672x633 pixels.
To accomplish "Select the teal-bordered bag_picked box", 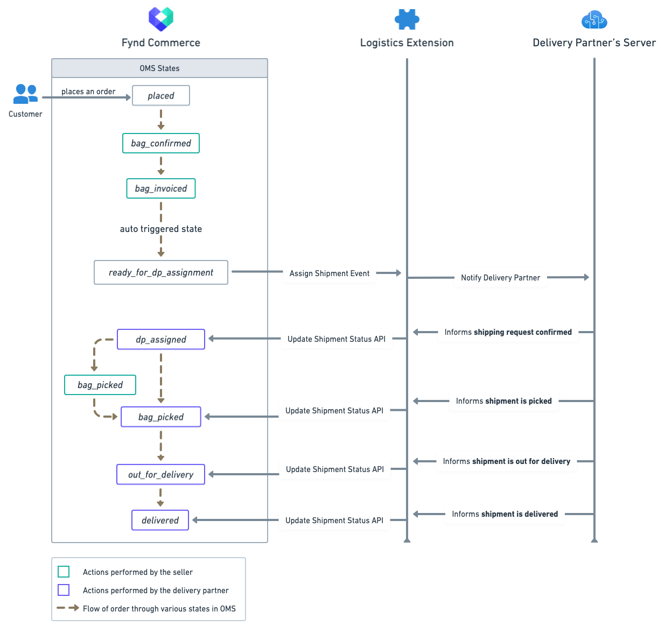I will point(100,385).
